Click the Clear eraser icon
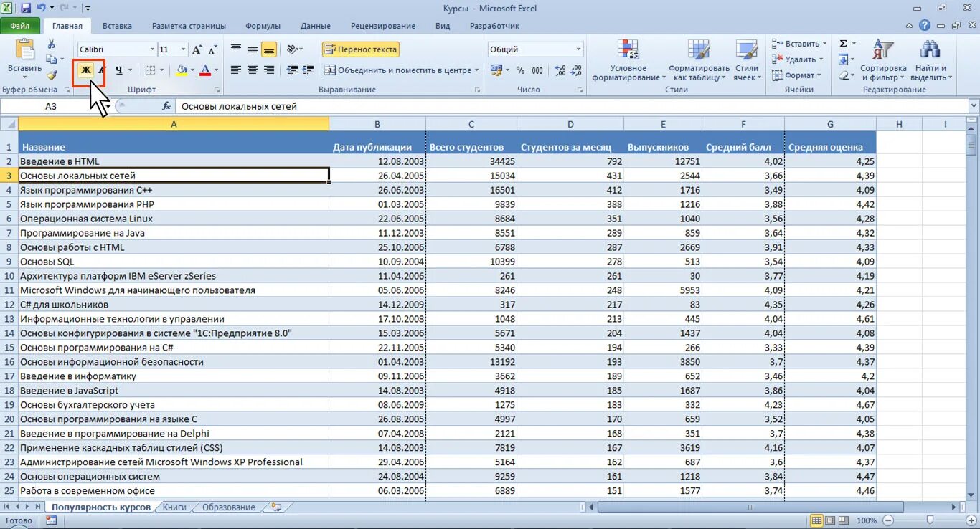 (x=843, y=75)
